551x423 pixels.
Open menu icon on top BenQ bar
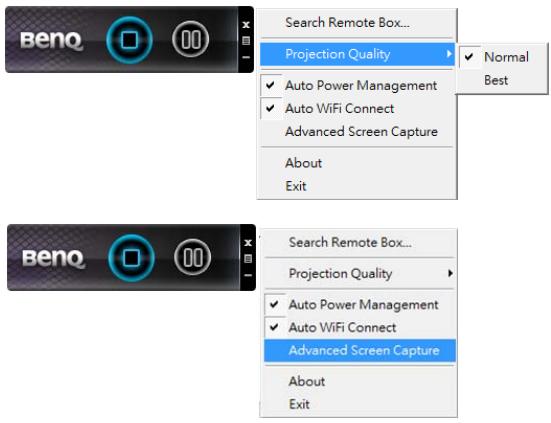click(246, 41)
